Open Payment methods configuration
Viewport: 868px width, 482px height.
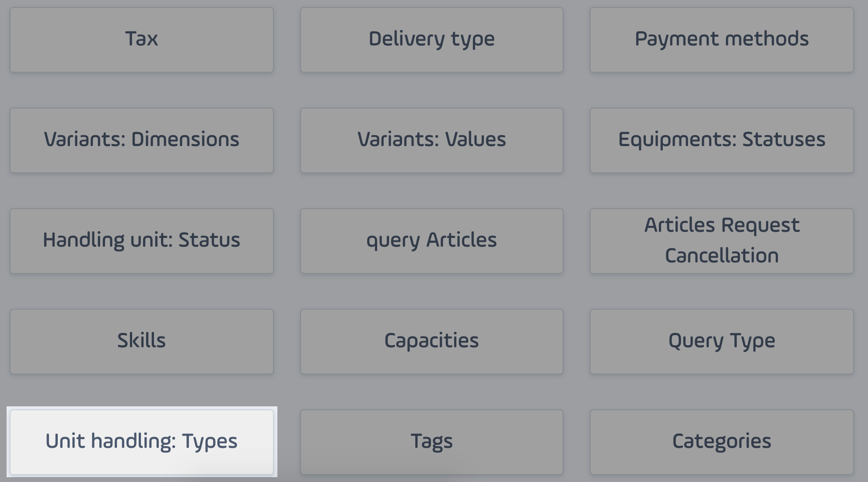coord(722,40)
